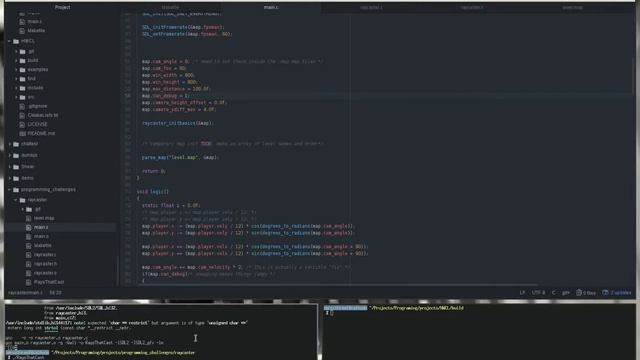The image size is (640, 360).
Task: Click the updates package icon in status bar
Action: [606, 293]
